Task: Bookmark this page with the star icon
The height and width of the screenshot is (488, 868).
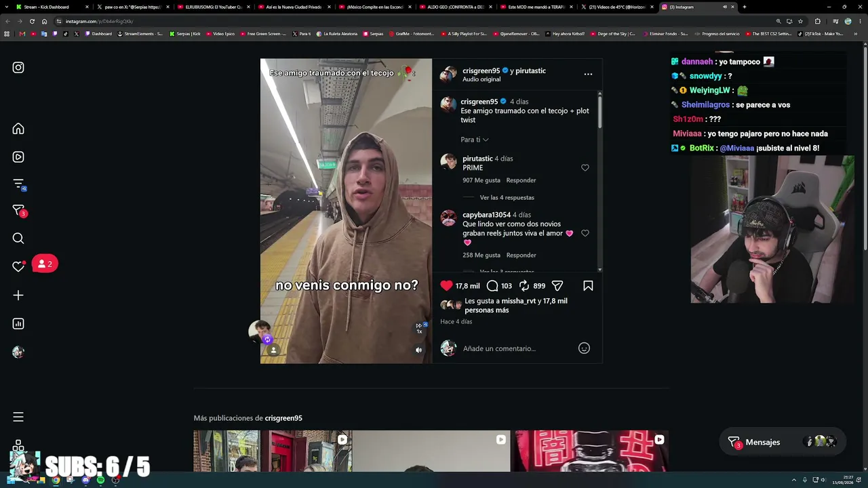Action: (x=800, y=21)
